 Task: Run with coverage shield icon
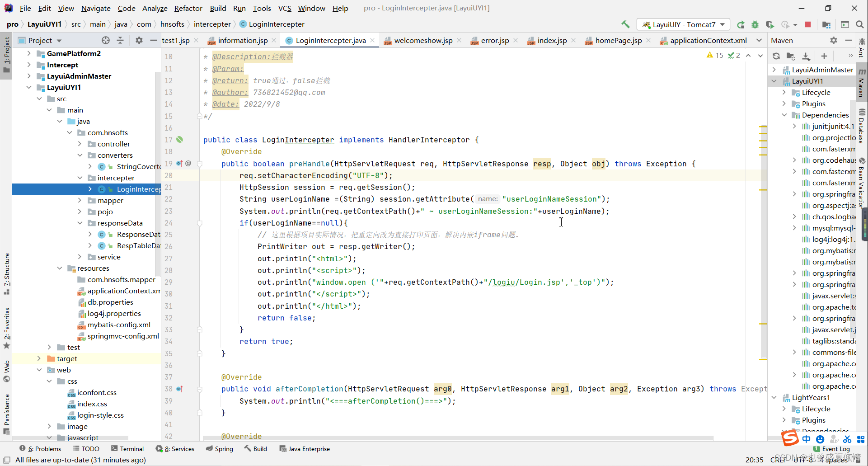[770, 24]
